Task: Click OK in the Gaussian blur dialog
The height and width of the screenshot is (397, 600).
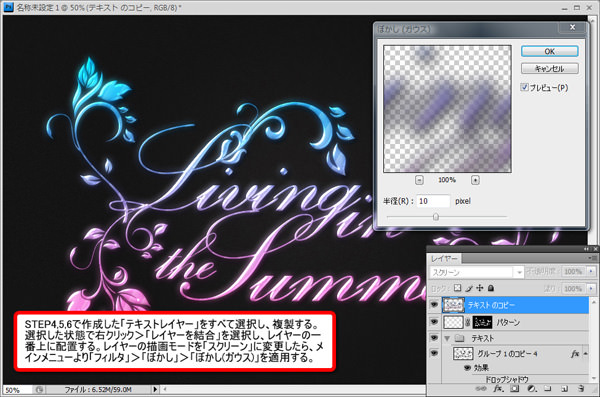Action: pyautogui.click(x=549, y=51)
